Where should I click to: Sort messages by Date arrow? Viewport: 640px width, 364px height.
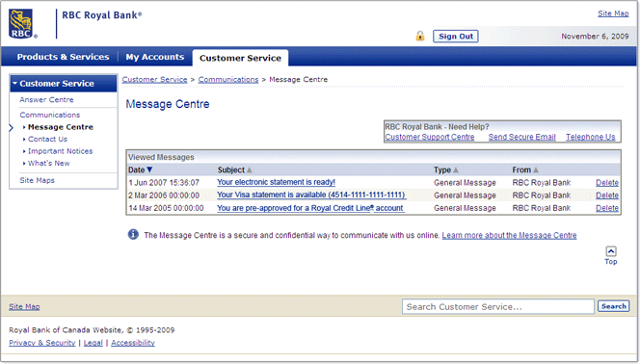tap(149, 169)
